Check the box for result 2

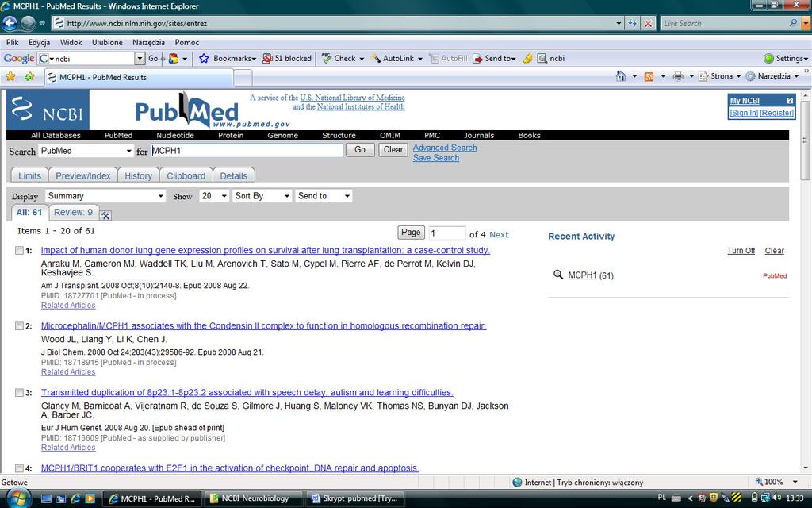(19, 326)
